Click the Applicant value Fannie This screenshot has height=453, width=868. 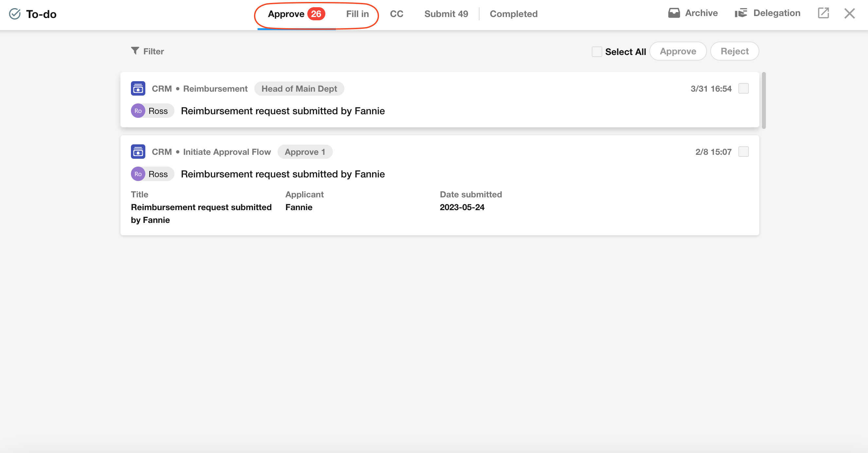pyautogui.click(x=299, y=207)
